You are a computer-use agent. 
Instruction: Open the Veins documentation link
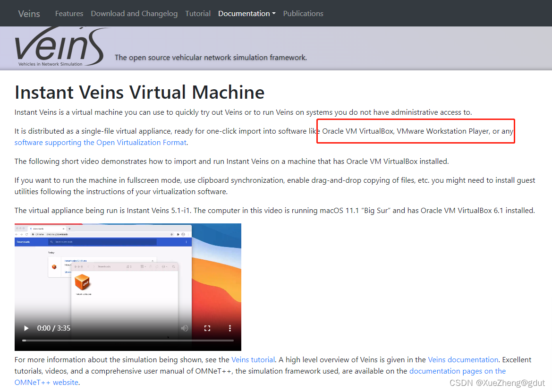[463, 359]
